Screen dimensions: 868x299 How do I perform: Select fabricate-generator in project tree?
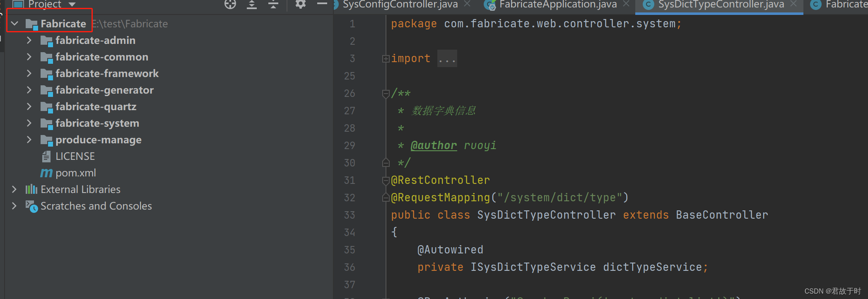105,90
